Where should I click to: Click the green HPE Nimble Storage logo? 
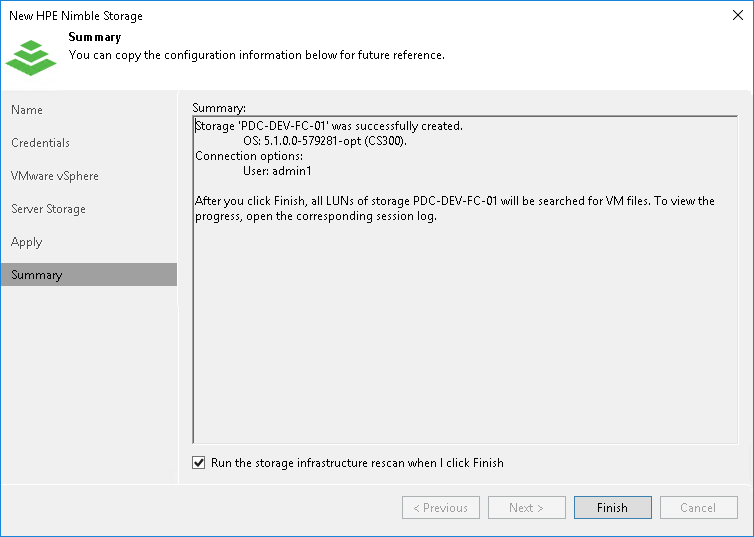tap(31, 56)
